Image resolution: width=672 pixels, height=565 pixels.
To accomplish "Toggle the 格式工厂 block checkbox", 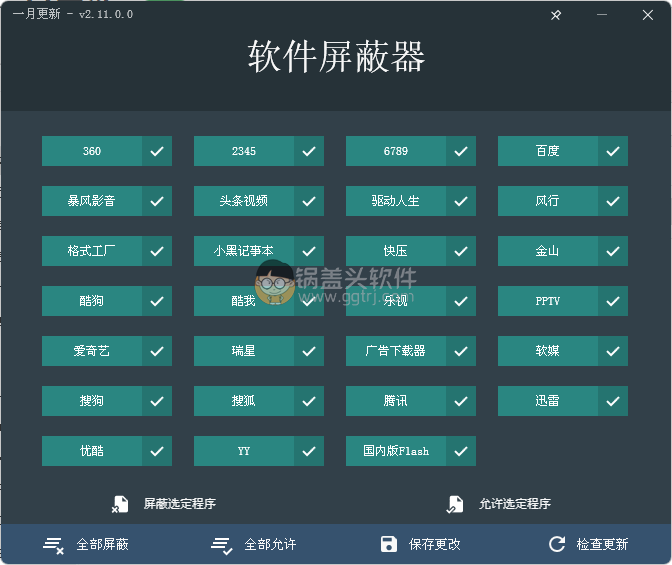I will click(x=157, y=251).
